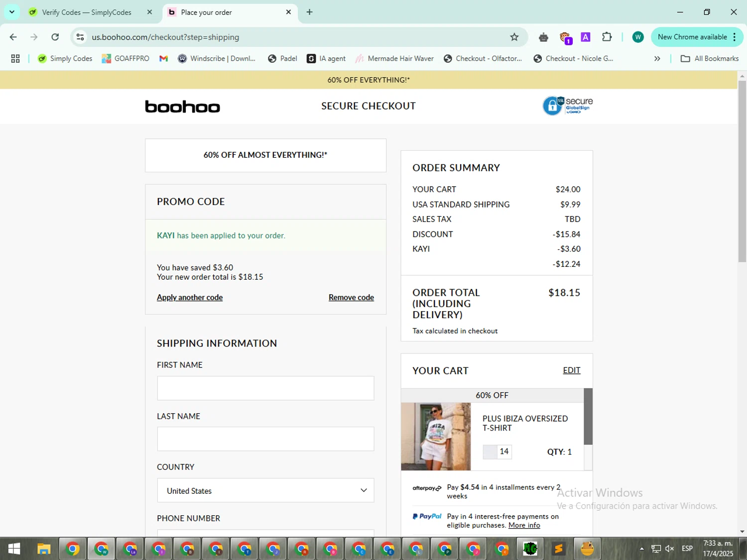Open File Explorer from taskbar
The width and height of the screenshot is (747, 560).
44,549
